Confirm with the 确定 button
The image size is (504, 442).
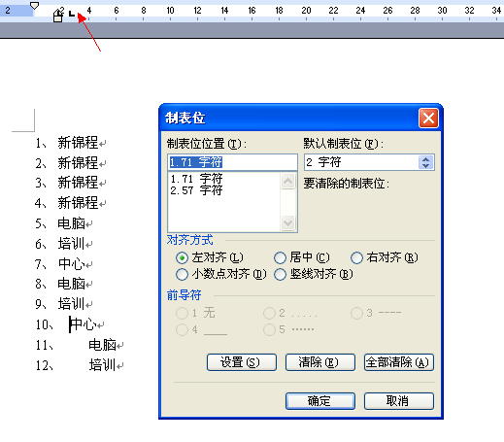[x=320, y=401]
